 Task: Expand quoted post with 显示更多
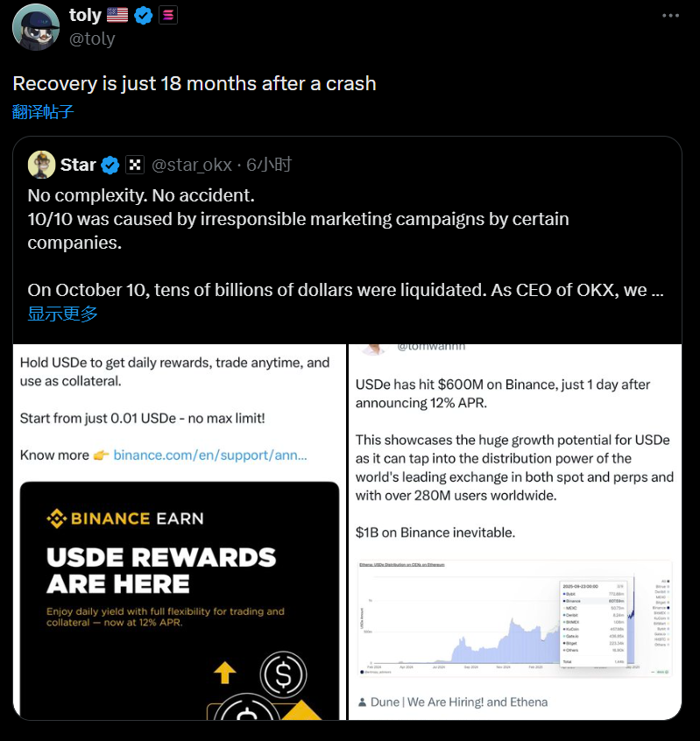tap(62, 314)
